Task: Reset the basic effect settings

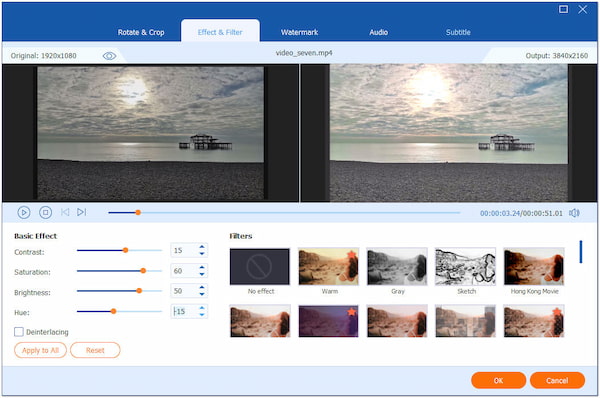Action: click(95, 350)
